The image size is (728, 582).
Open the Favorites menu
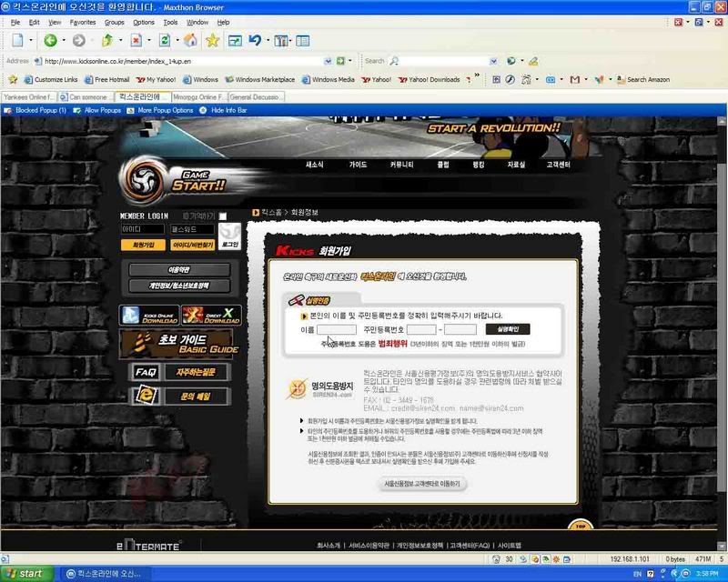click(x=82, y=22)
